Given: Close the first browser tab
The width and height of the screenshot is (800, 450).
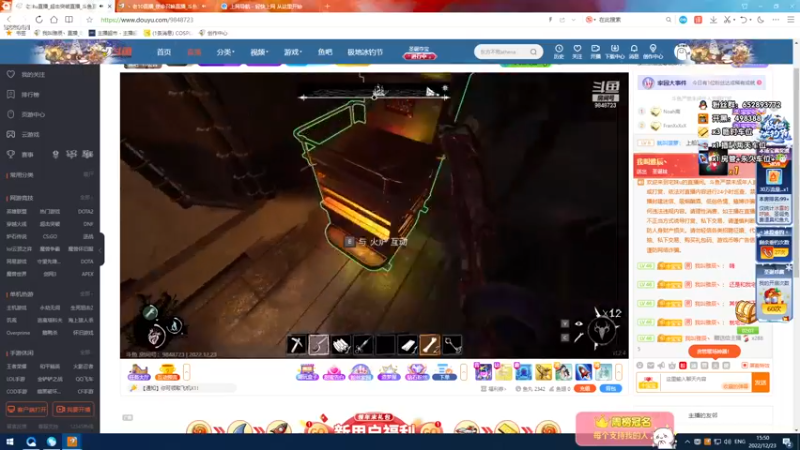Looking at the screenshot, I should 109,6.
